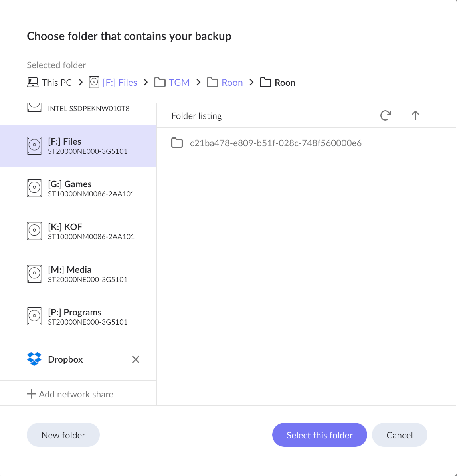457x476 pixels.
Task: Open parent Roon breadcrumb link
Action: coord(232,83)
